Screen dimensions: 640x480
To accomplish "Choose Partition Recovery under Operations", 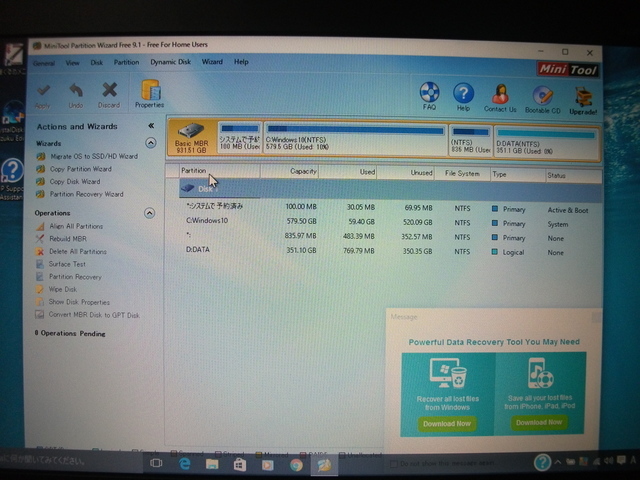I will 75,277.
